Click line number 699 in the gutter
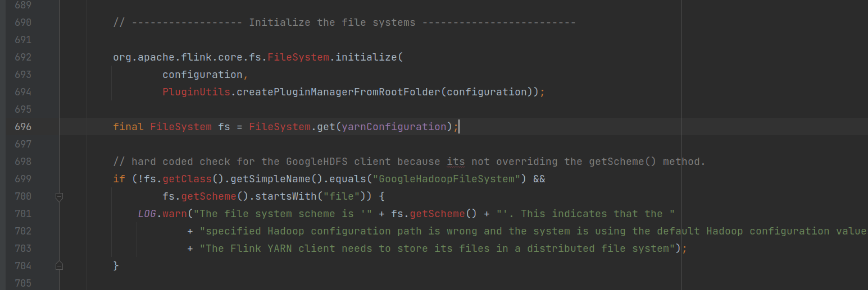868x290 pixels. pyautogui.click(x=23, y=179)
